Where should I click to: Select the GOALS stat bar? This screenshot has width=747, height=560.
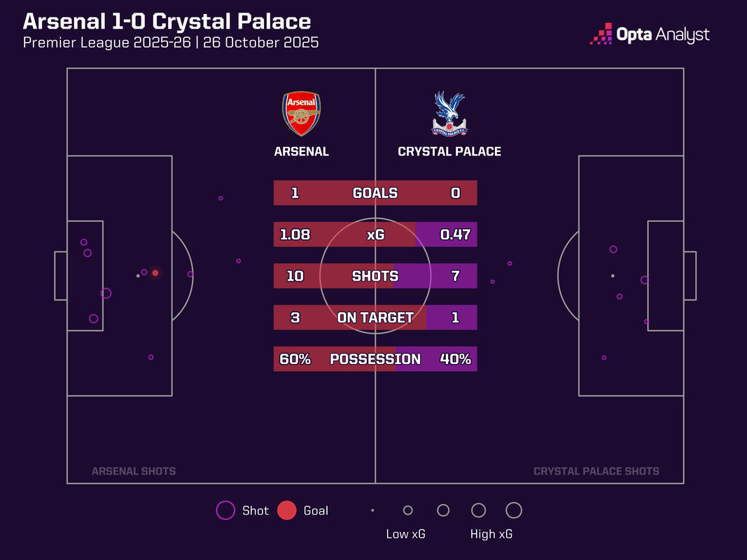click(375, 193)
